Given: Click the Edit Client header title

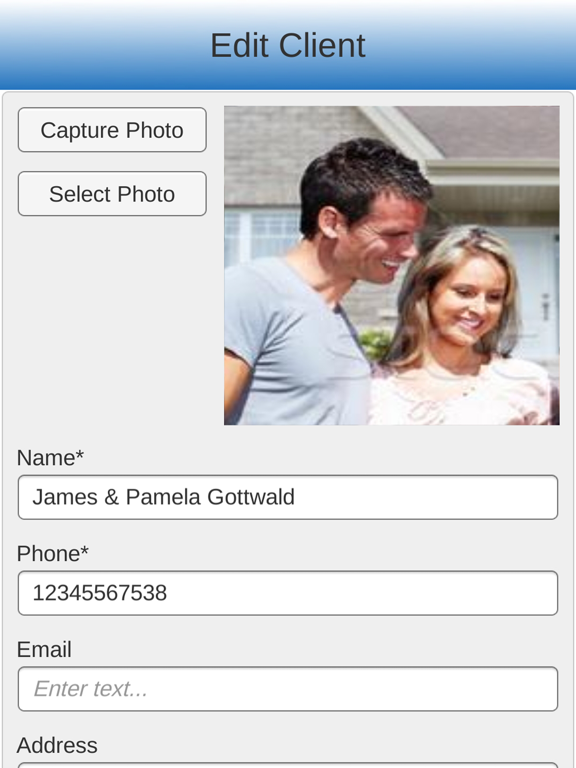Looking at the screenshot, I should tap(288, 46).
